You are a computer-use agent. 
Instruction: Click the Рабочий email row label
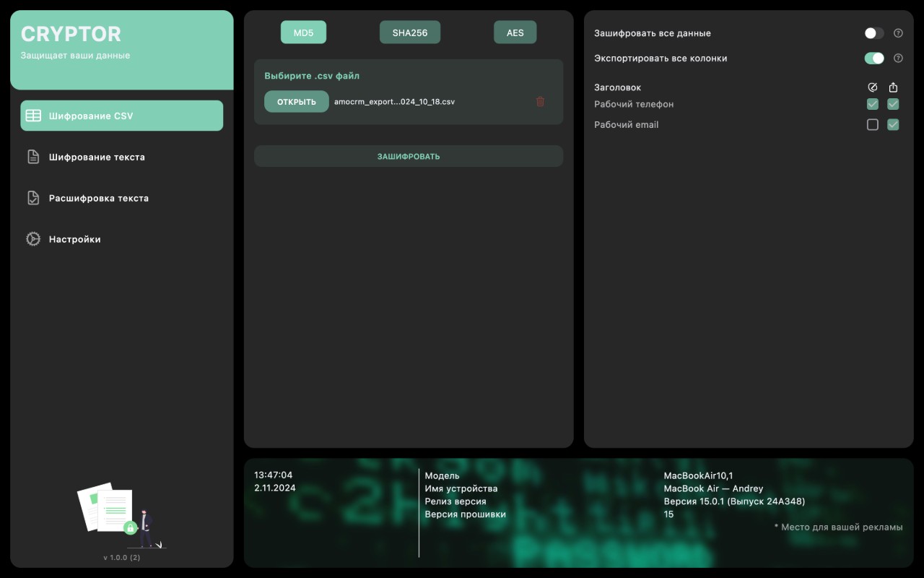pos(627,125)
